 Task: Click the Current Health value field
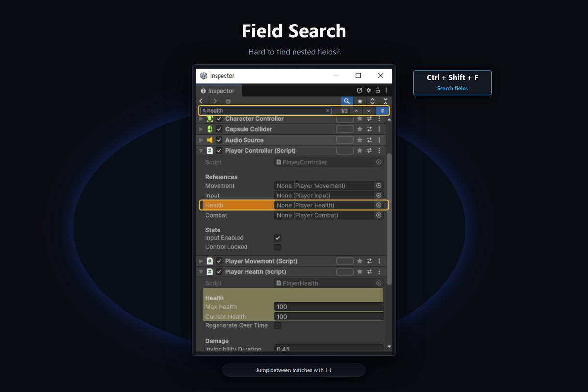[x=329, y=317]
